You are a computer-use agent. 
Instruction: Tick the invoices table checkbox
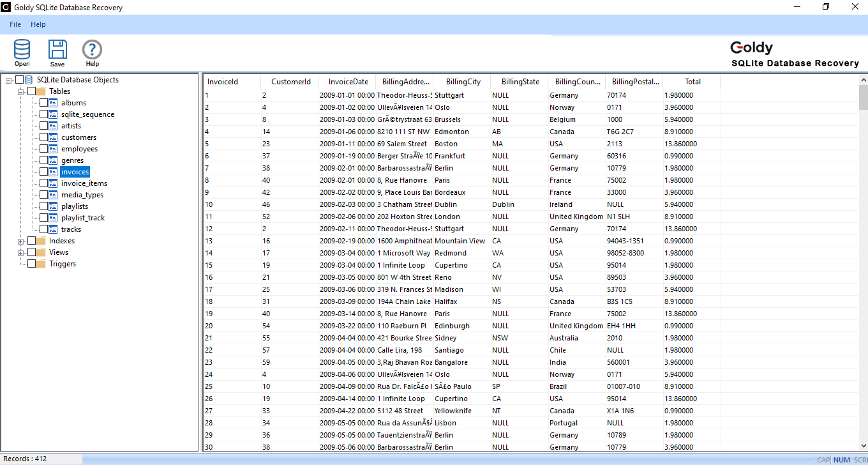[43, 172]
